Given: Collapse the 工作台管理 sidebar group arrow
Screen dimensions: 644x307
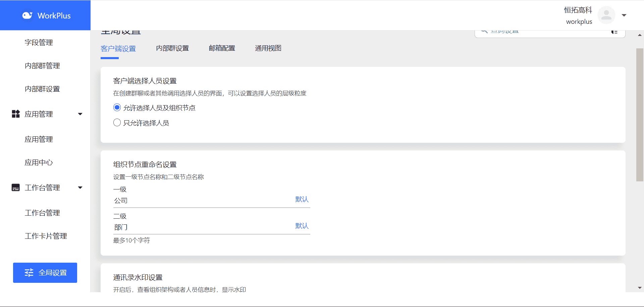Looking at the screenshot, I should [x=80, y=187].
